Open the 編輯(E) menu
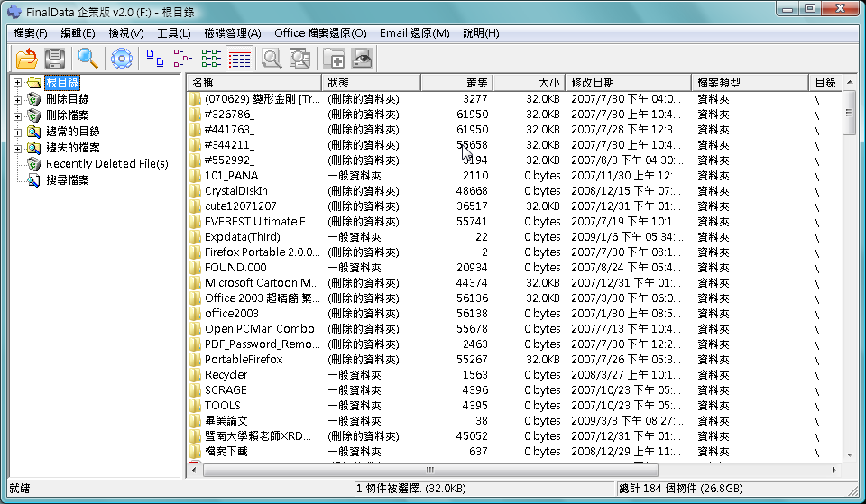The height and width of the screenshot is (504, 866). 78,33
